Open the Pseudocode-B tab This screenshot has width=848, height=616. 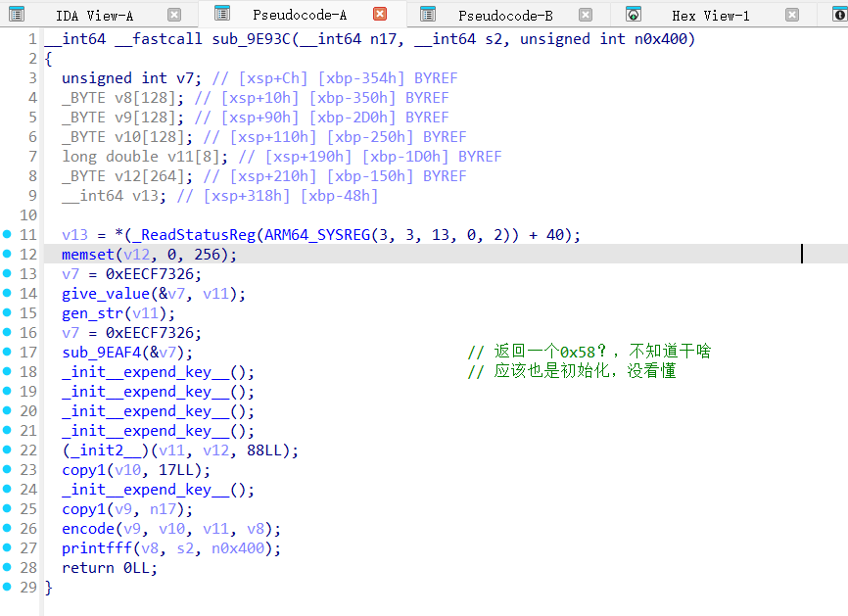pyautogui.click(x=505, y=16)
